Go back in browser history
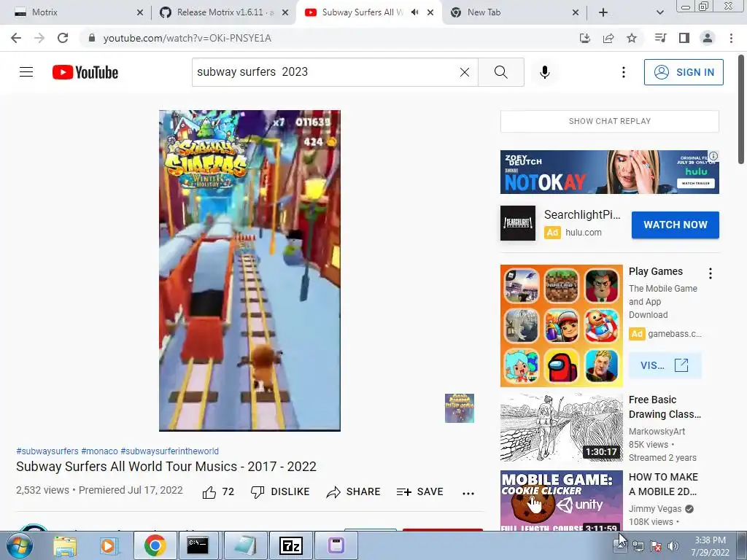This screenshot has height=560, width=747. (16, 38)
